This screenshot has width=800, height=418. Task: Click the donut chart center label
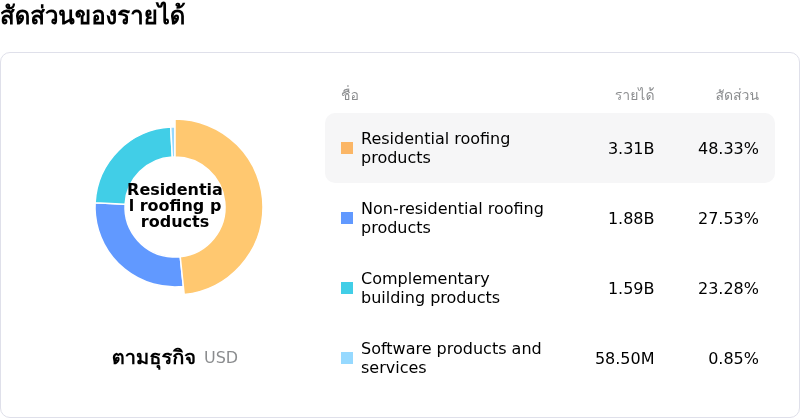coord(175,205)
